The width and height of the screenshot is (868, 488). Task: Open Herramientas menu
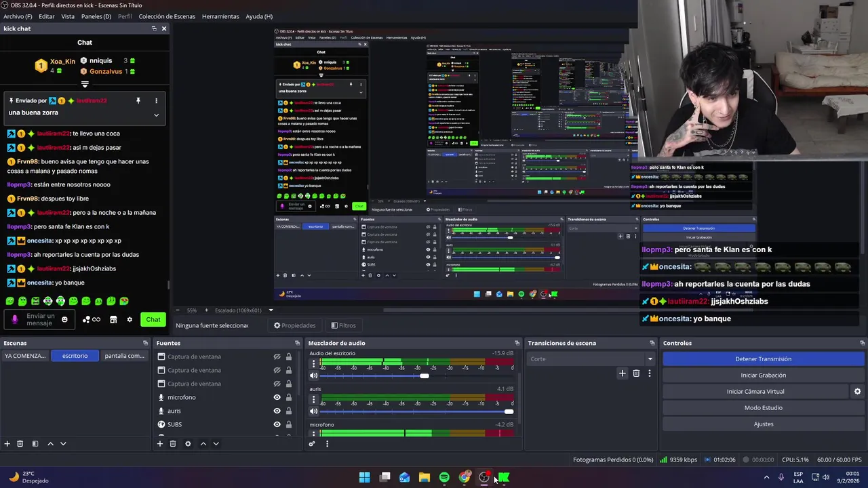(x=220, y=16)
